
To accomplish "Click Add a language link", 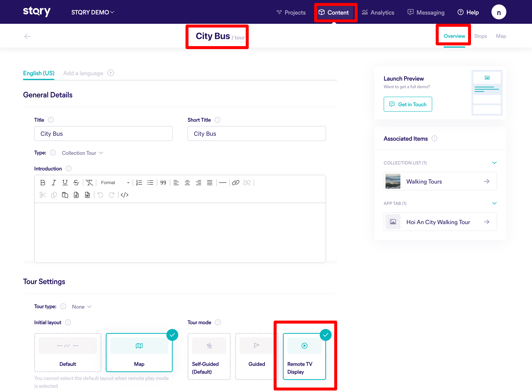I will click(83, 73).
